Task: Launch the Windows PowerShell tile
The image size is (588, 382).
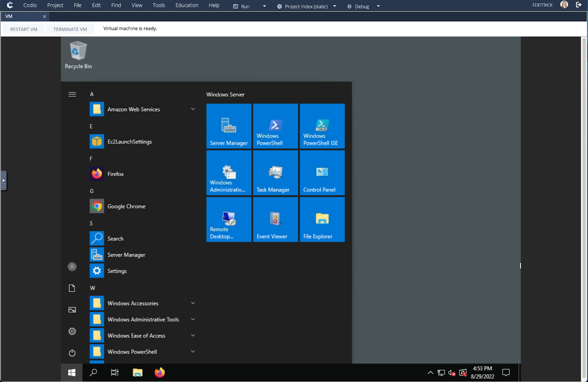Action: pos(275,126)
